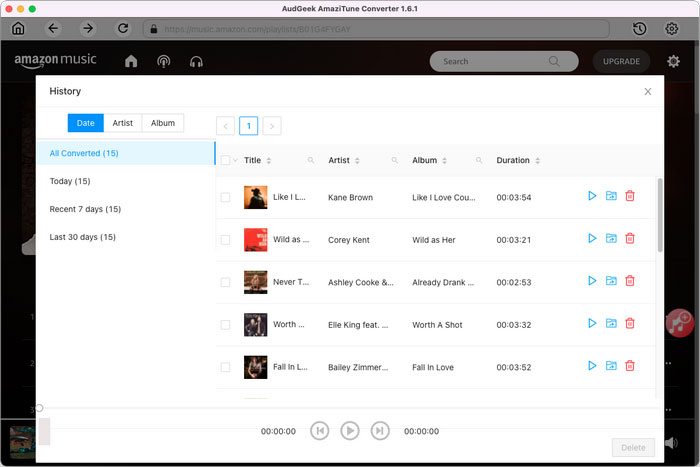
Task: Reload the current page
Action: [123, 29]
